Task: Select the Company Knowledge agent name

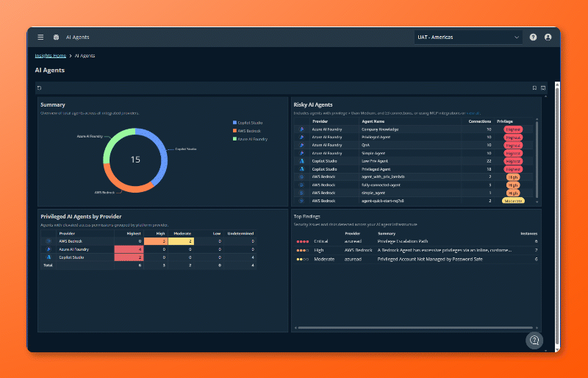Action: [x=380, y=129]
